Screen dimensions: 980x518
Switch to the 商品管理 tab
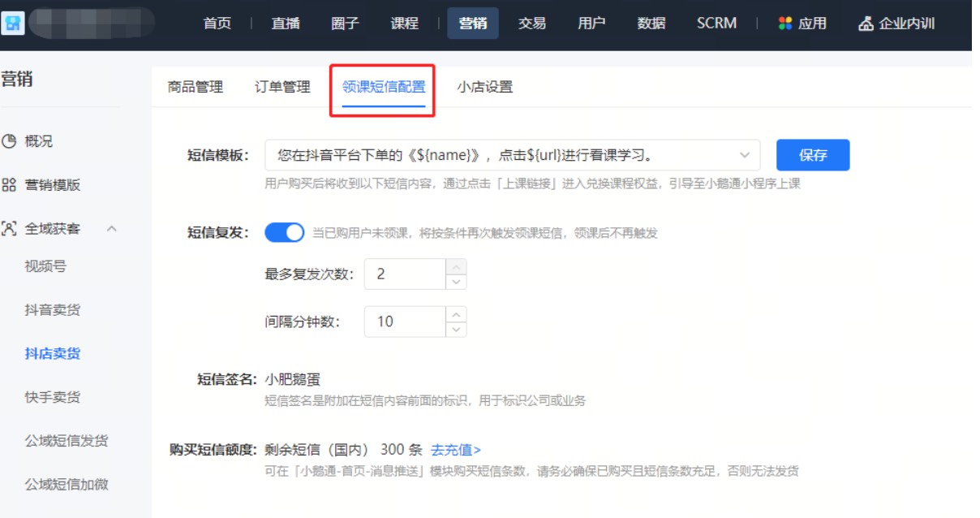click(x=196, y=87)
